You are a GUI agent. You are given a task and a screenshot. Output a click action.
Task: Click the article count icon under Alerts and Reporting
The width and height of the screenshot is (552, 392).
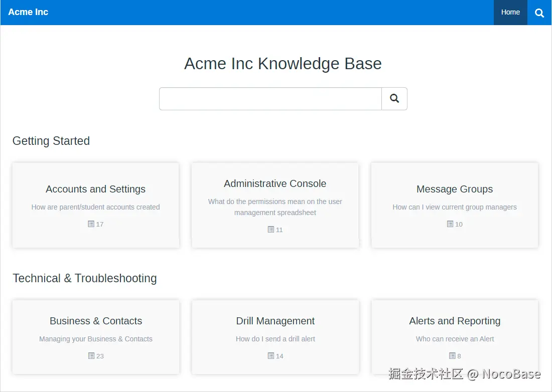tap(452, 356)
